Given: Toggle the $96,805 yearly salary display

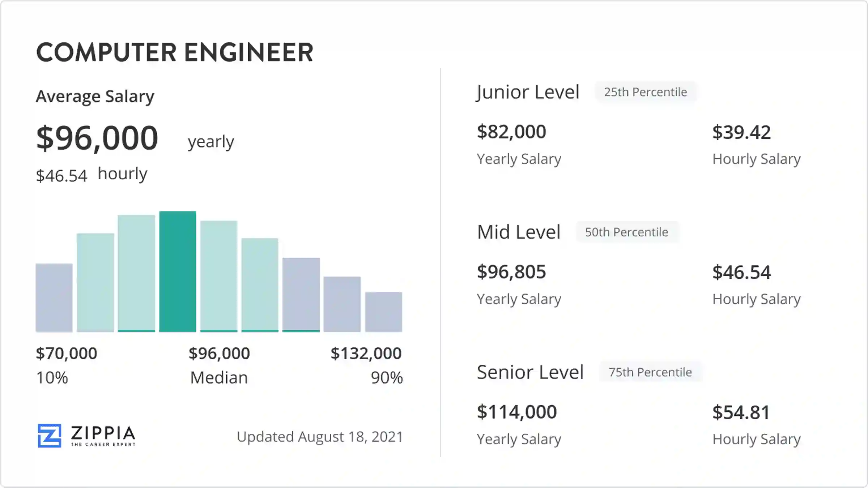Looking at the screenshot, I should click(511, 272).
